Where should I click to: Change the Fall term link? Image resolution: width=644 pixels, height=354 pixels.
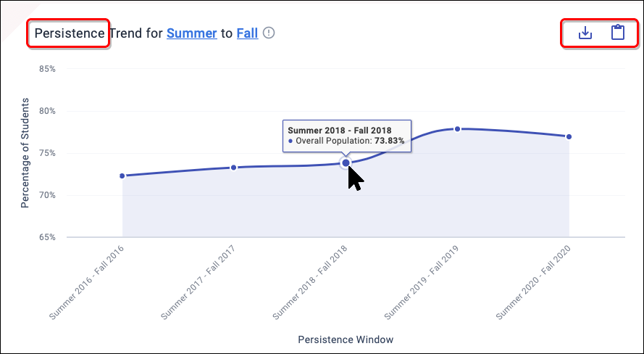[x=247, y=33]
